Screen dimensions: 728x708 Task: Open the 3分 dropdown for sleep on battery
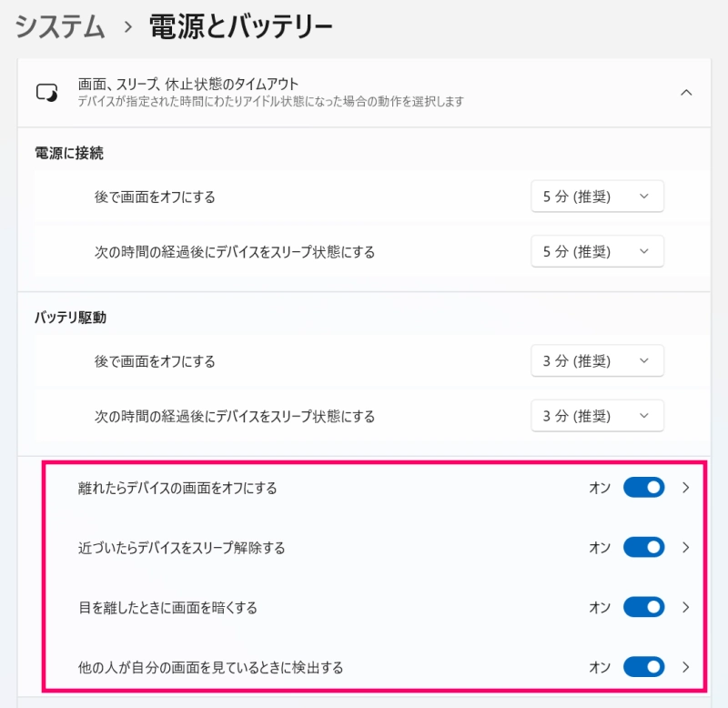click(597, 416)
